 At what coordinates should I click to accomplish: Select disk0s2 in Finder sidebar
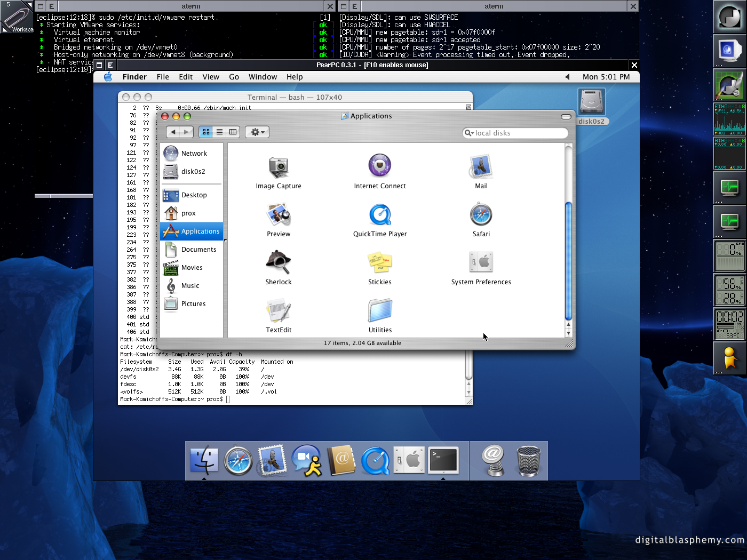point(192,172)
